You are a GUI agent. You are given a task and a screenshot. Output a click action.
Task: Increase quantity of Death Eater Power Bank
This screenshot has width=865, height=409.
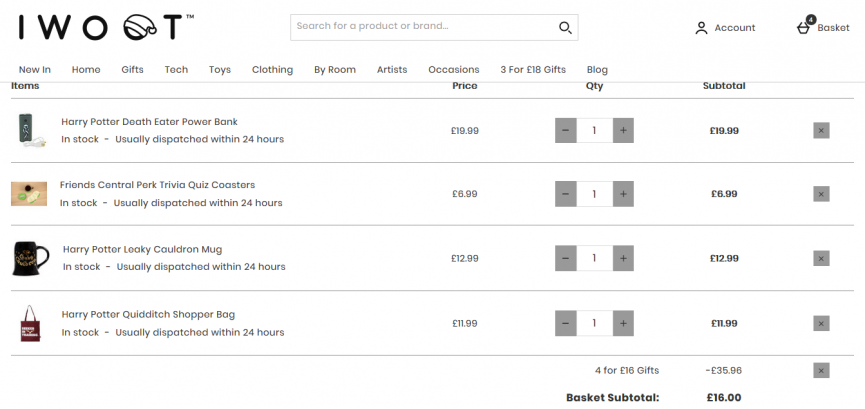click(623, 130)
